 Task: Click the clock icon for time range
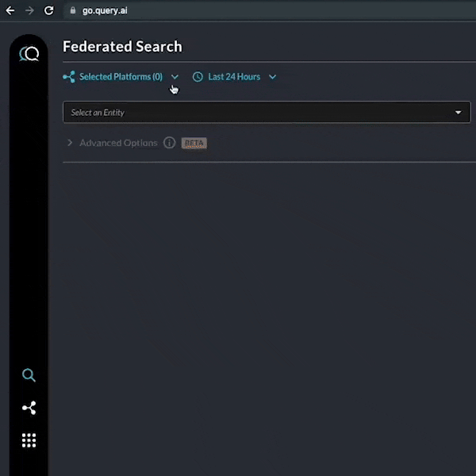pos(198,77)
